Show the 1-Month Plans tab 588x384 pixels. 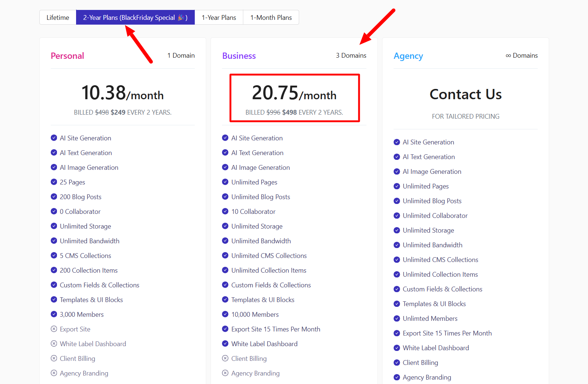pos(271,18)
